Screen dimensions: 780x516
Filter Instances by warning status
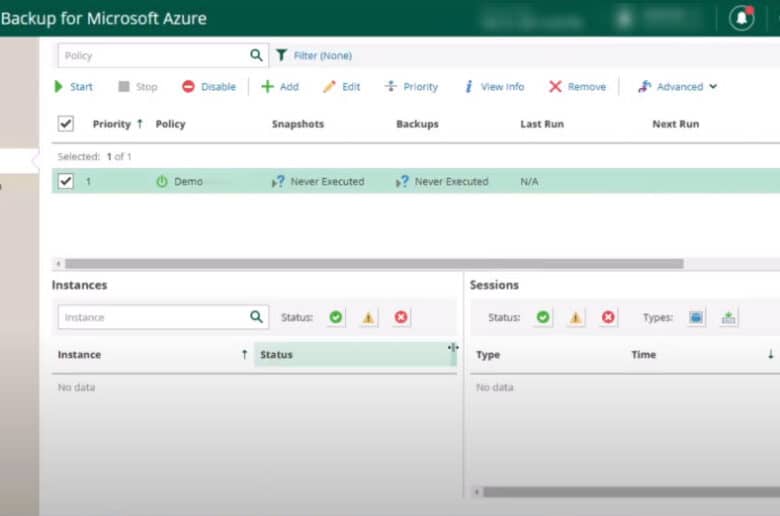coord(368,317)
